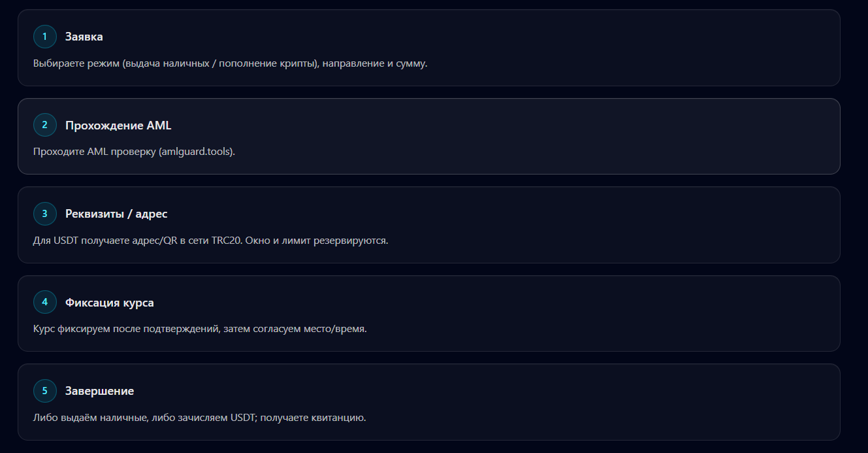This screenshot has height=453, width=868.
Task: Select the "Реквизиты / адрес" step heading
Action: tap(116, 214)
